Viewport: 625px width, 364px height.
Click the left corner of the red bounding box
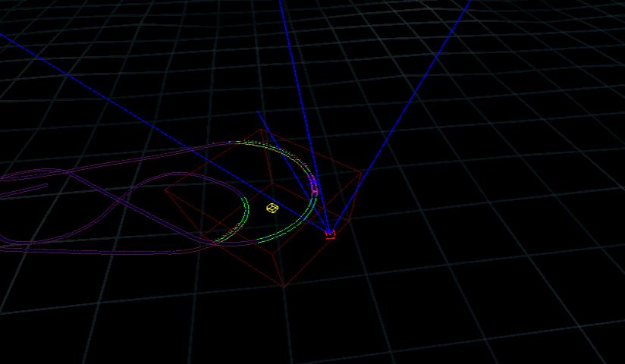pyautogui.click(x=165, y=190)
